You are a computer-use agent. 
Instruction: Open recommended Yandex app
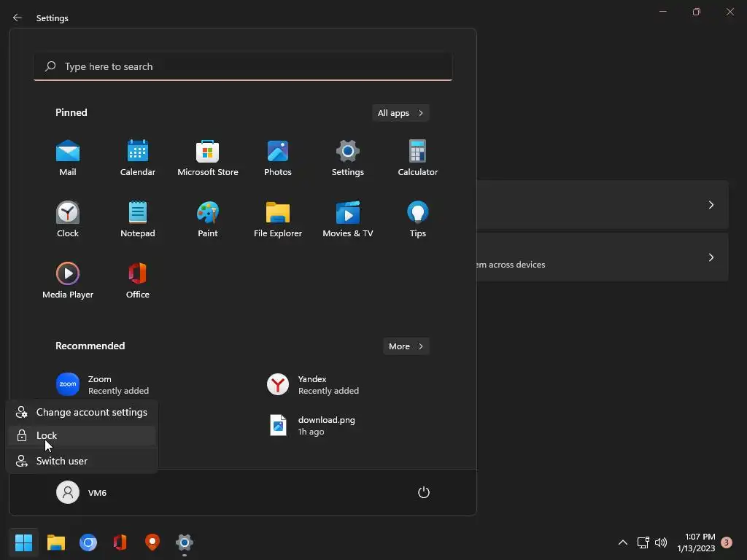tap(312, 385)
